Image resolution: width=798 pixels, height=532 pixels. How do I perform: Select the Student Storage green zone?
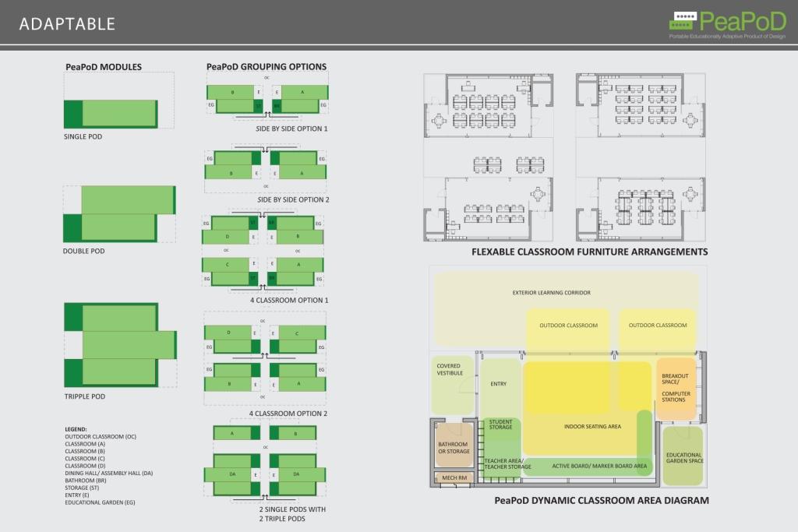click(500, 425)
